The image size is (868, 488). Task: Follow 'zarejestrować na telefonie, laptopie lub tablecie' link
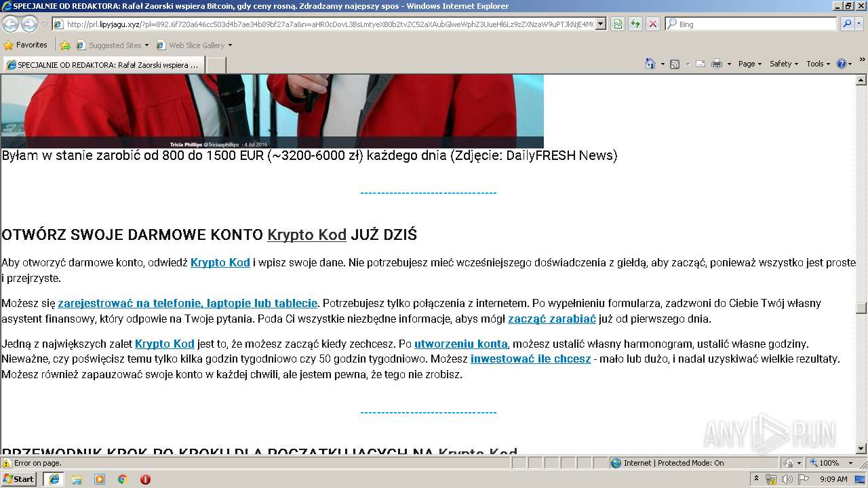click(x=187, y=303)
